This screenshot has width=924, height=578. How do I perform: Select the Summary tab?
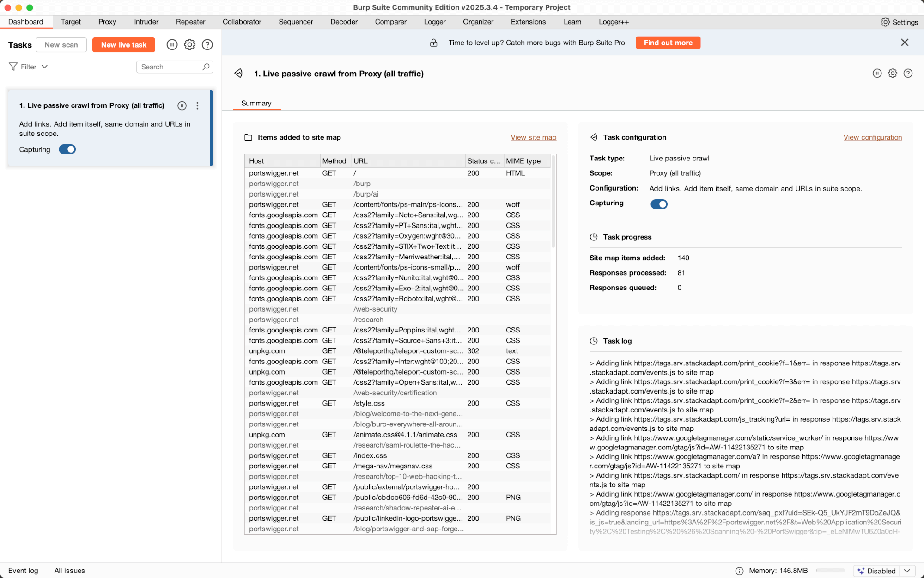(256, 104)
